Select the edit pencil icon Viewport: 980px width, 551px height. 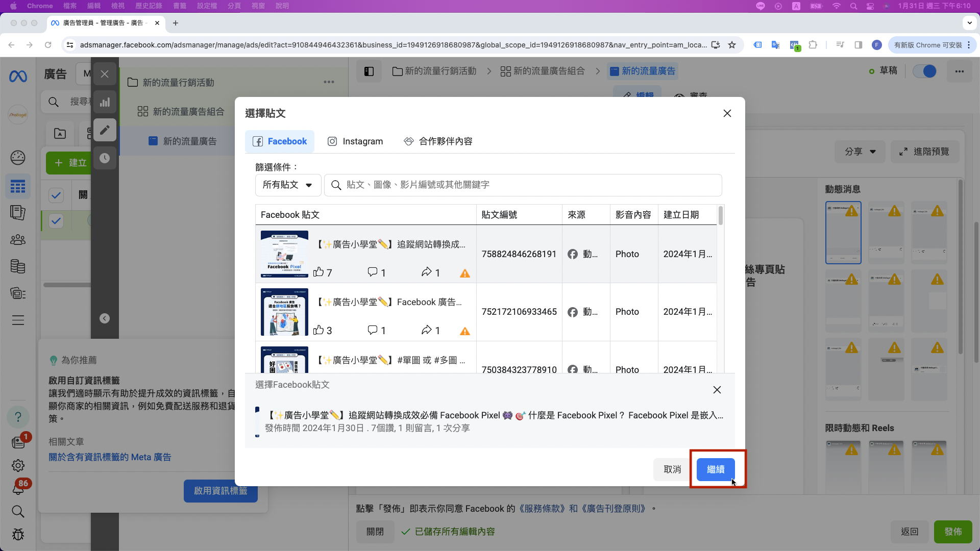[105, 130]
